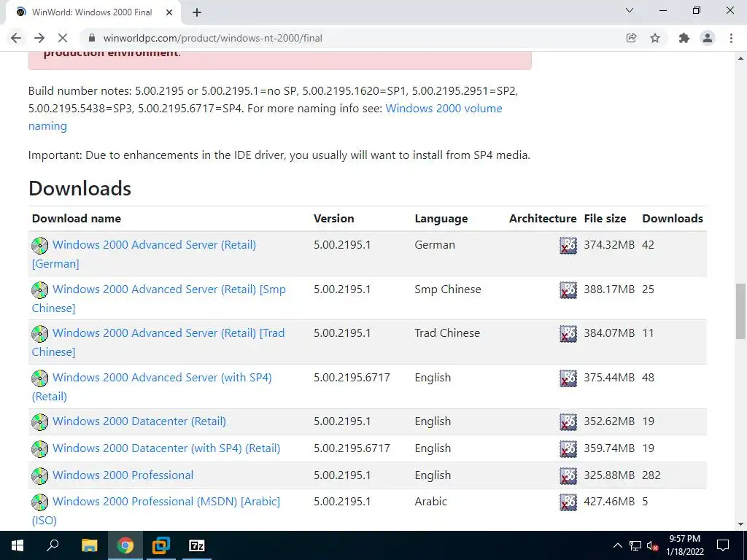The image size is (747, 560).
Task: Open Windows 2000 Advanced Server (Retail) [German]
Action: (x=154, y=245)
